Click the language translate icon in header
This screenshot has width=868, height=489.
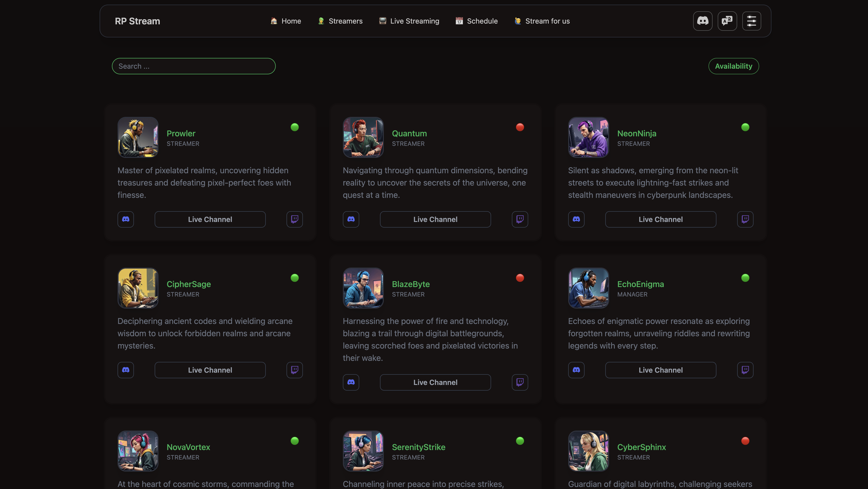727,21
